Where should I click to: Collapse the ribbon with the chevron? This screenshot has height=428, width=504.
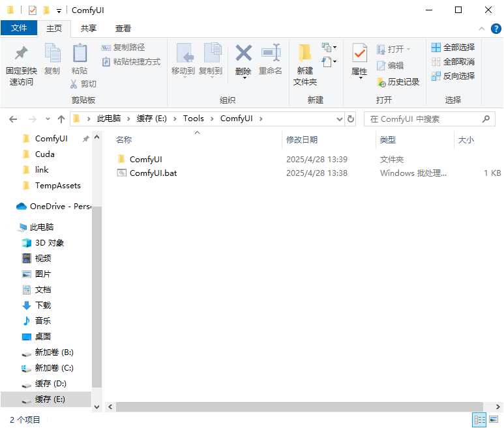[481, 29]
